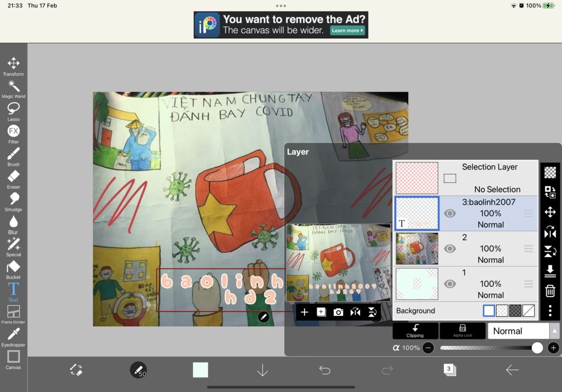
Task: Grab the reorder handle of layer 2
Action: coord(529,248)
